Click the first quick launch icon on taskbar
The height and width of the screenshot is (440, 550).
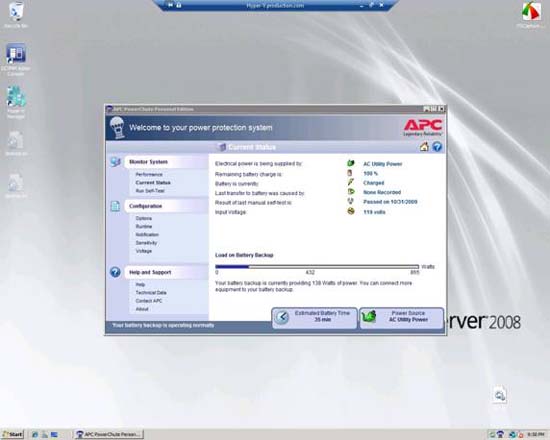tap(35, 434)
